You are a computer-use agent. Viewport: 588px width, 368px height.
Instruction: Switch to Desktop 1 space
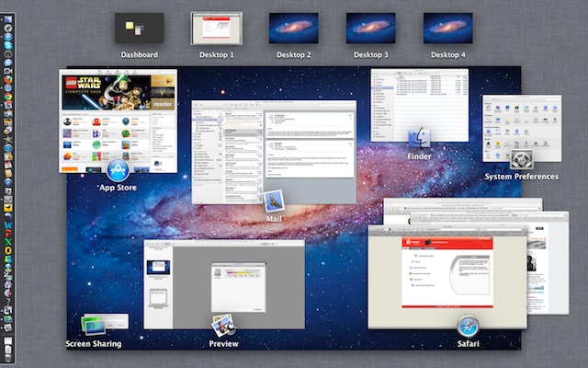(216, 29)
